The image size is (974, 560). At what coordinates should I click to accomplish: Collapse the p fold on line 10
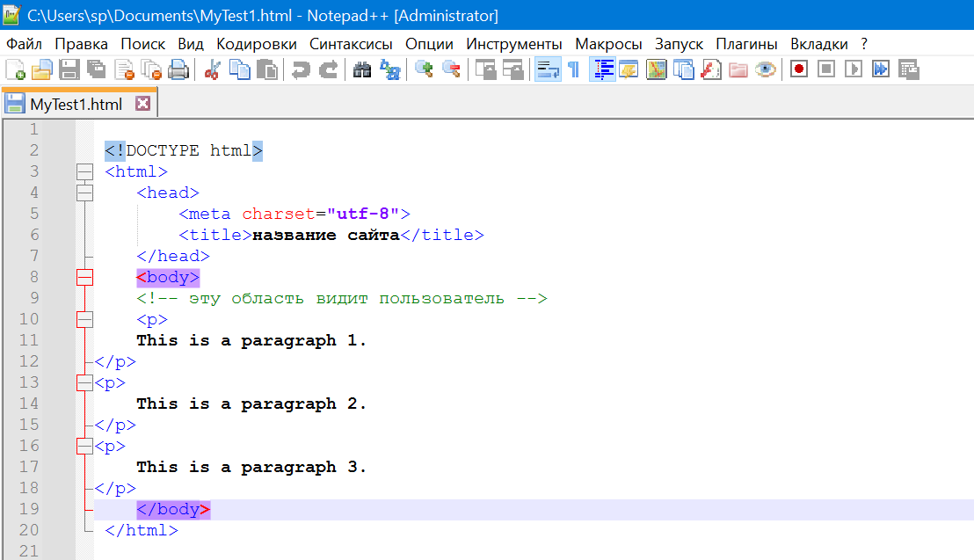pos(84,319)
